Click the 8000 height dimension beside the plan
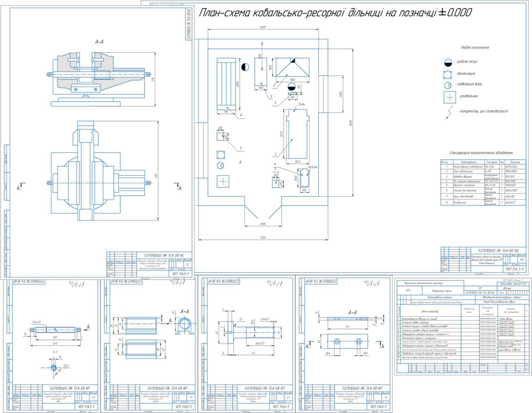 (350, 122)
